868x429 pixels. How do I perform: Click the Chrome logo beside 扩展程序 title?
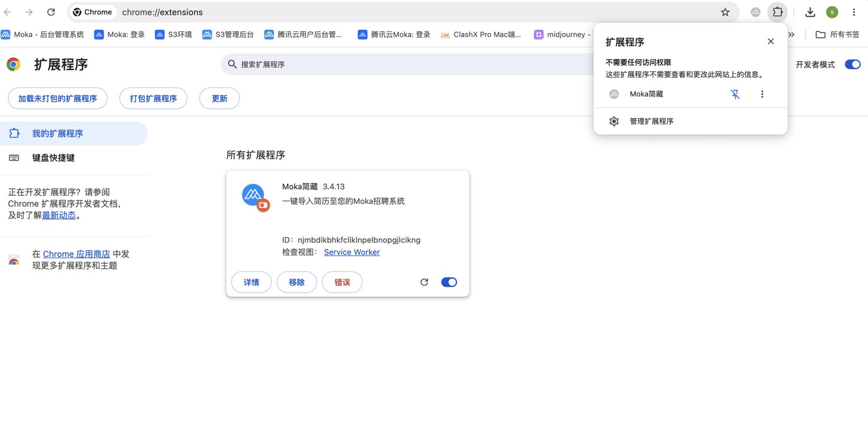14,65
